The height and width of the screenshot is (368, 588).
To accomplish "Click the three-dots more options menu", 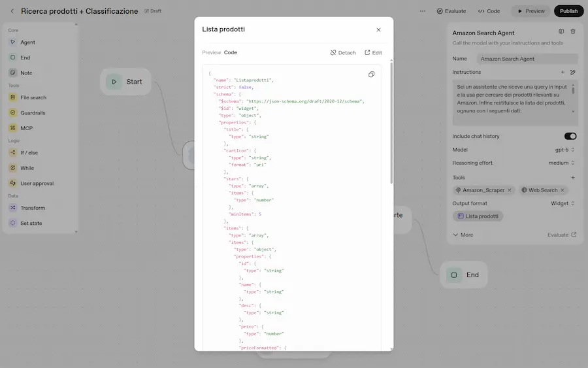I will (x=423, y=11).
